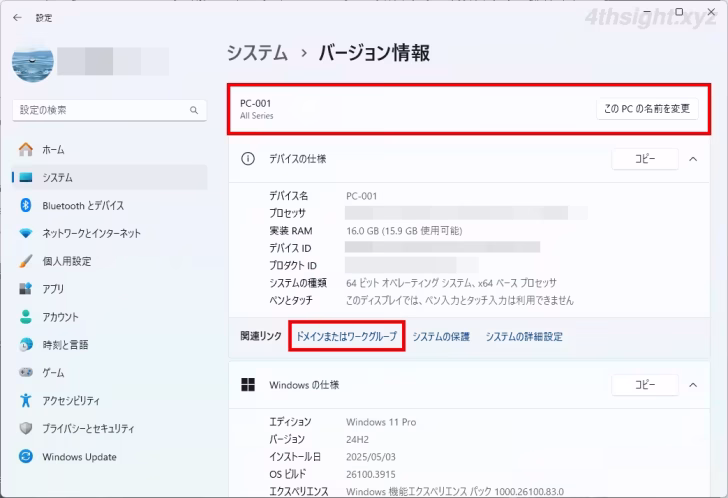Open プライバシーとセキュリティ settings
The image size is (728, 498).
[x=110, y=428]
